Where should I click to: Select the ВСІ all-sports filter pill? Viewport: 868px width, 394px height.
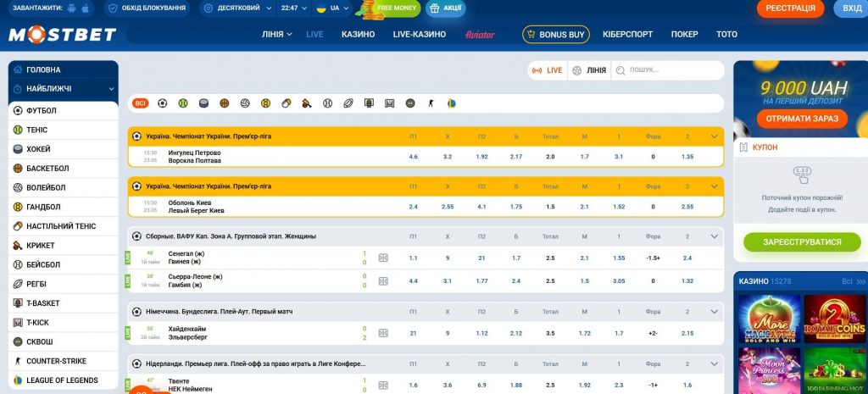(x=141, y=103)
